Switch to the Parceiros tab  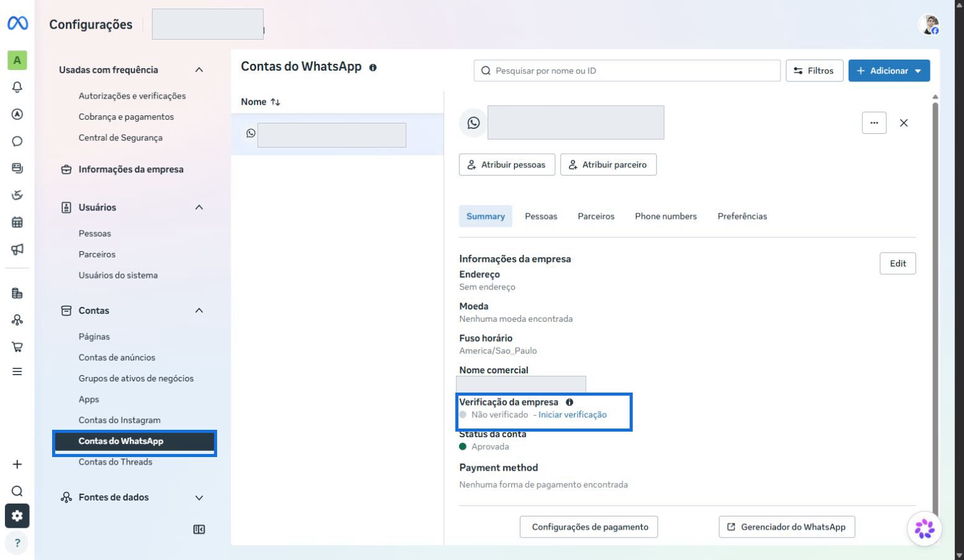click(596, 216)
